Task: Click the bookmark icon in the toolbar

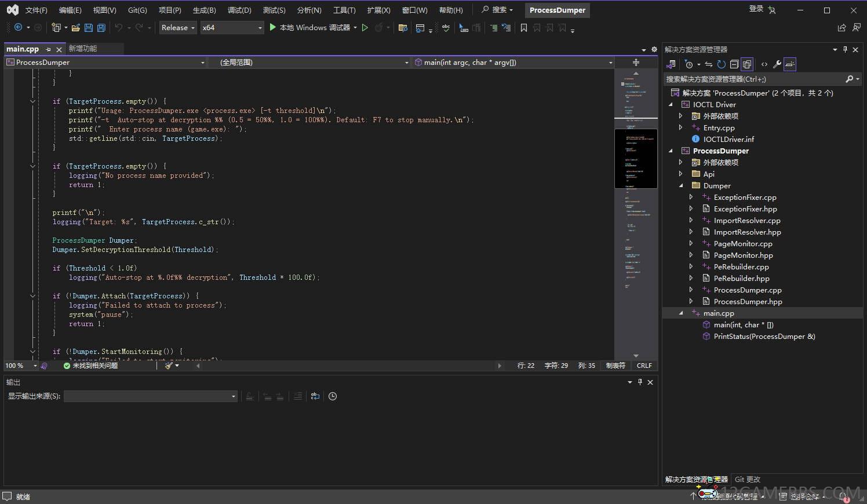Action: point(524,28)
